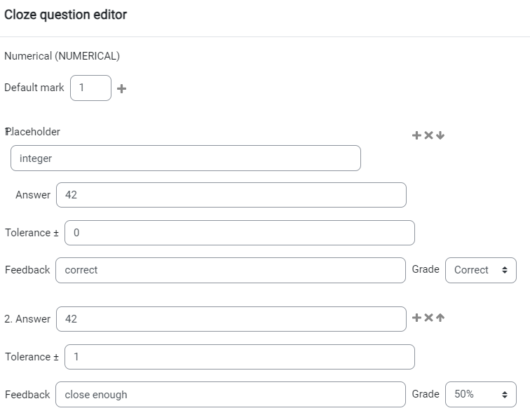Click the first Answer field with 42
Viewport: 530px width, 420px height.
click(231, 195)
